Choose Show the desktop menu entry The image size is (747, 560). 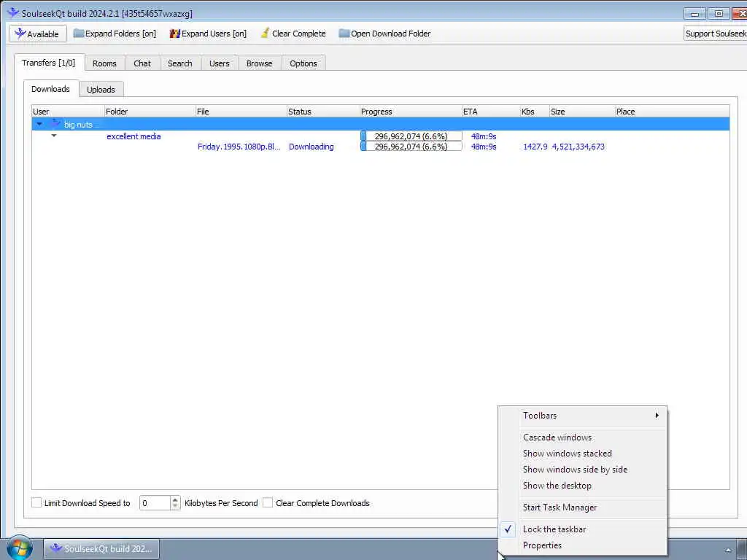557,486
